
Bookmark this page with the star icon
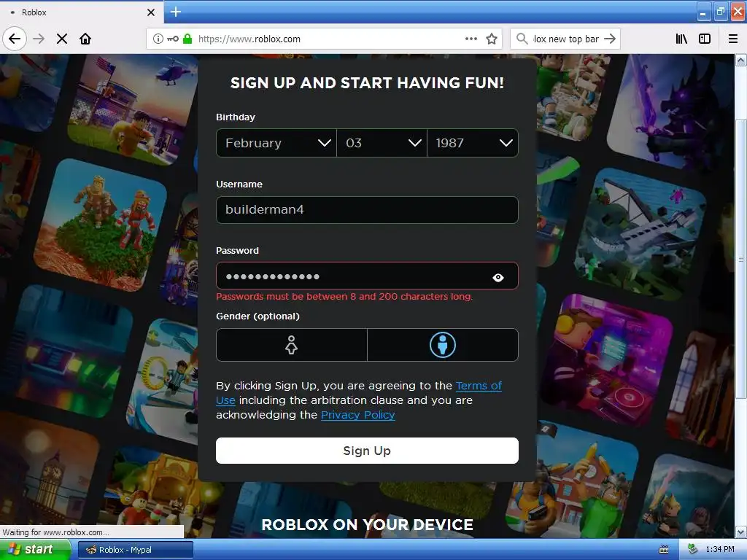(492, 39)
